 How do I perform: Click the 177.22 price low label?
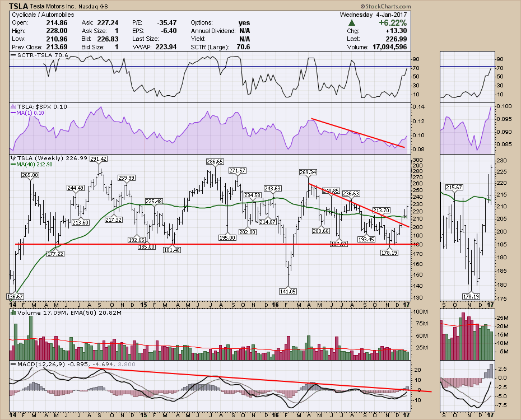55,254
